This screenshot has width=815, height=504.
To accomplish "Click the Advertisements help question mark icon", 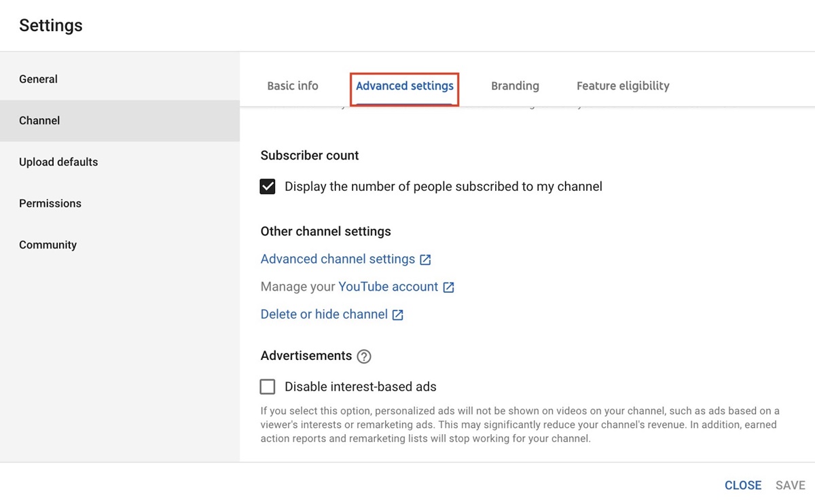I will [364, 357].
